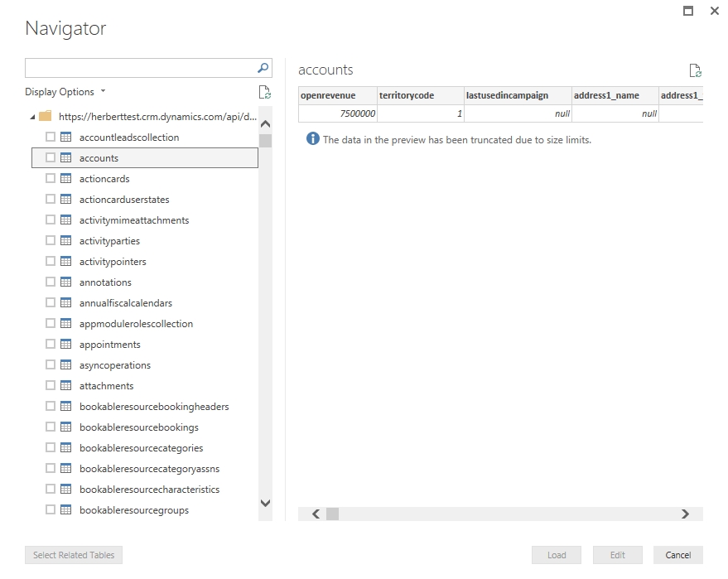The width and height of the screenshot is (728, 579).
Task: Select the attachments table row
Action: click(x=145, y=385)
